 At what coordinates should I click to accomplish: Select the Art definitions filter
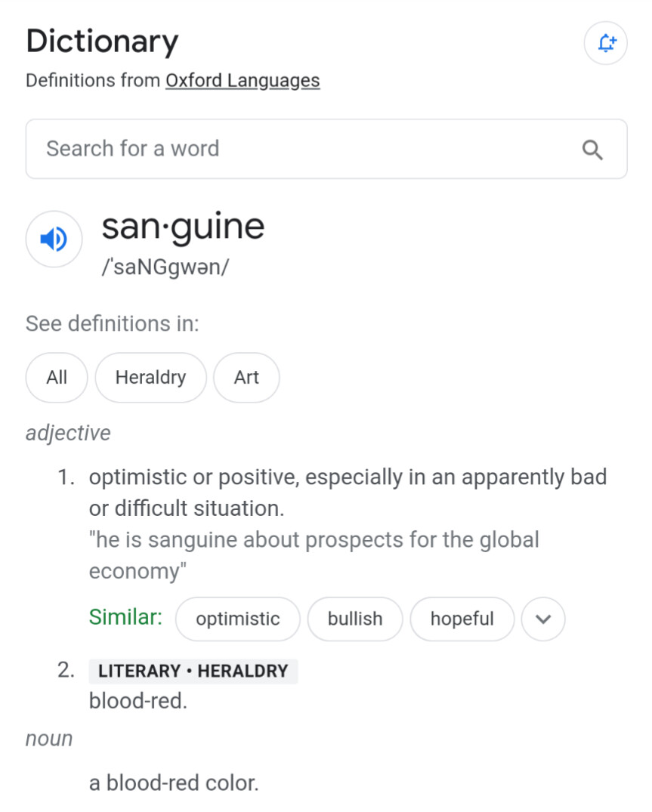pyautogui.click(x=246, y=378)
